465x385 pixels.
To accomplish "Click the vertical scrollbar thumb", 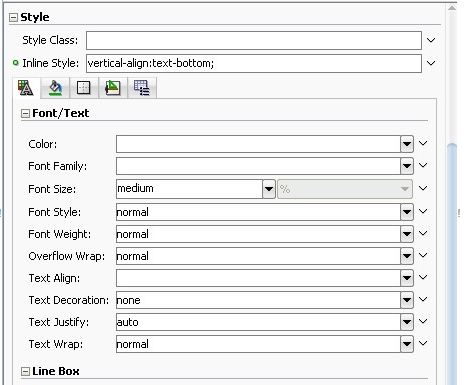I will (452, 263).
